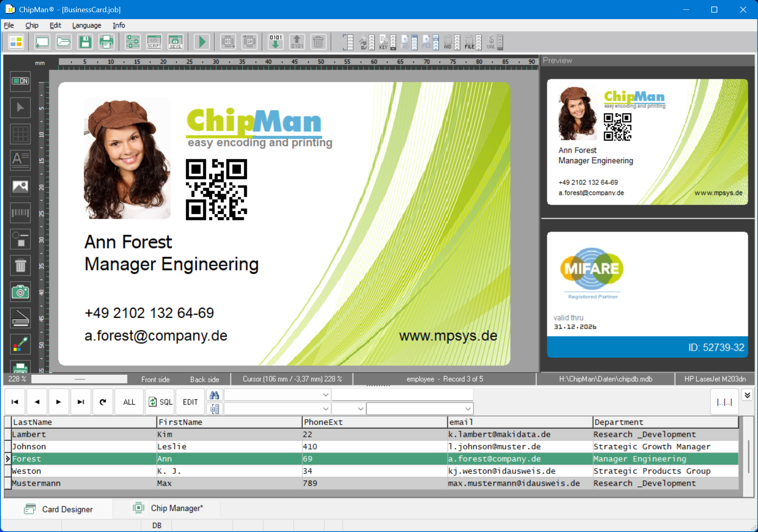
Task: Click the EDIT button
Action: [x=190, y=402]
